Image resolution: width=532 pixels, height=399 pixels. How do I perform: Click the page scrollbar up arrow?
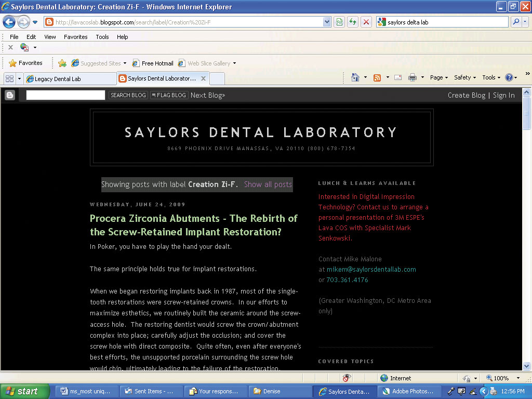pos(527,92)
